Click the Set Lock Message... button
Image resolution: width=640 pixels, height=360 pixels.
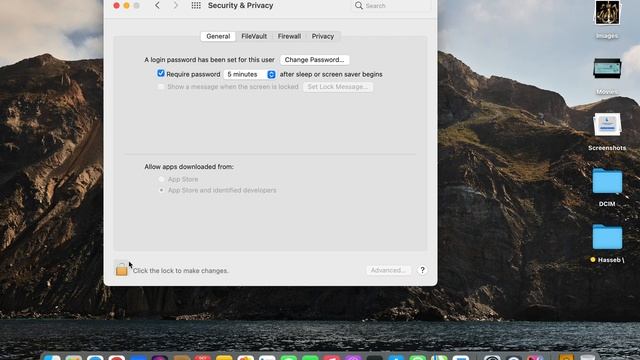pyautogui.click(x=338, y=87)
